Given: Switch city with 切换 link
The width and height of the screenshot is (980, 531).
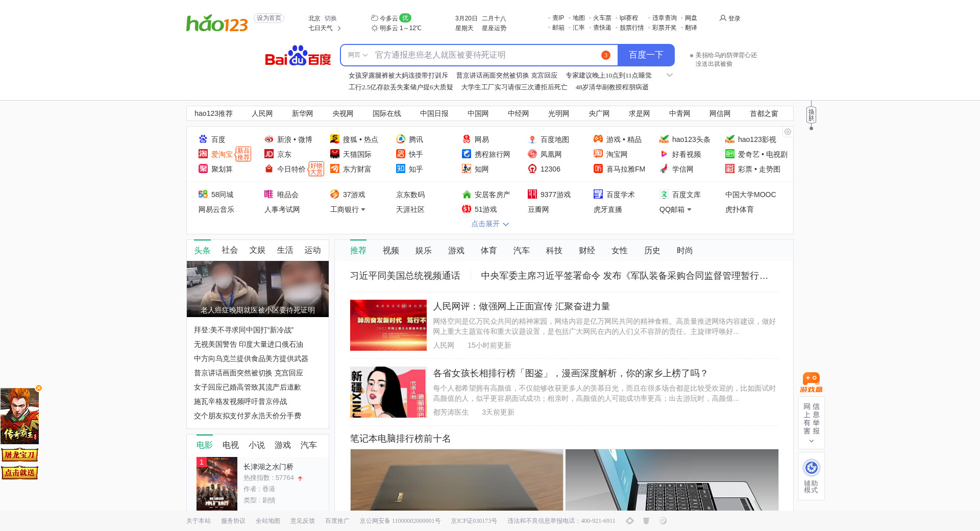Looking at the screenshot, I should tap(331, 18).
